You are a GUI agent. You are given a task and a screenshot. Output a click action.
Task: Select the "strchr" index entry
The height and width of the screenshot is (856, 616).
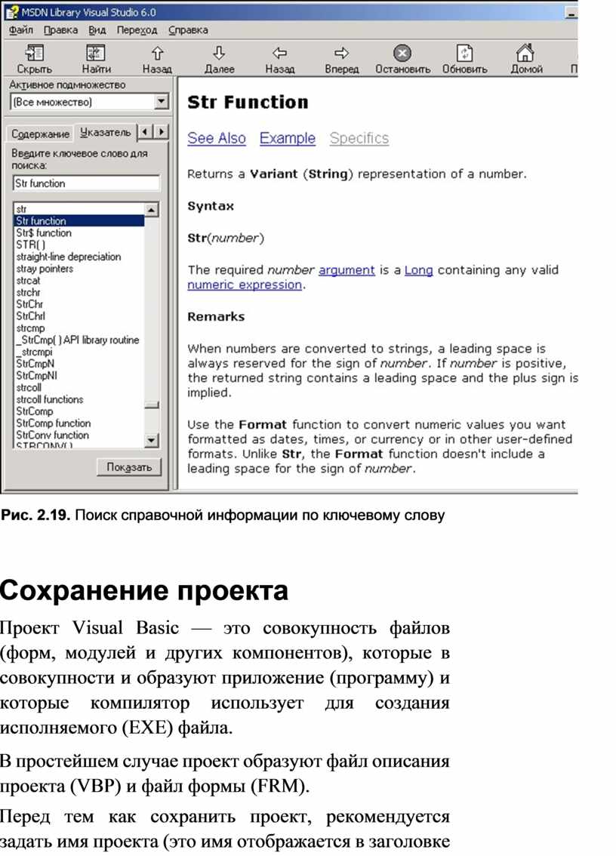coord(29,293)
